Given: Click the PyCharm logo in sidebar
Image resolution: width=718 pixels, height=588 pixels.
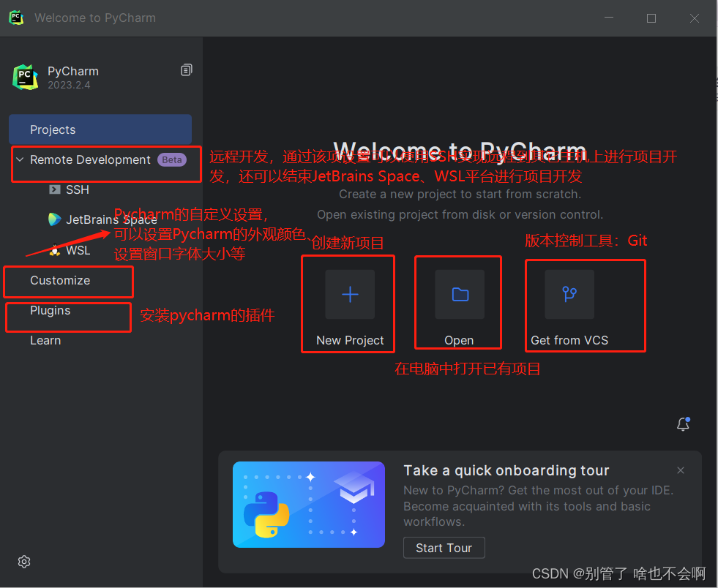Looking at the screenshot, I should click(25, 78).
